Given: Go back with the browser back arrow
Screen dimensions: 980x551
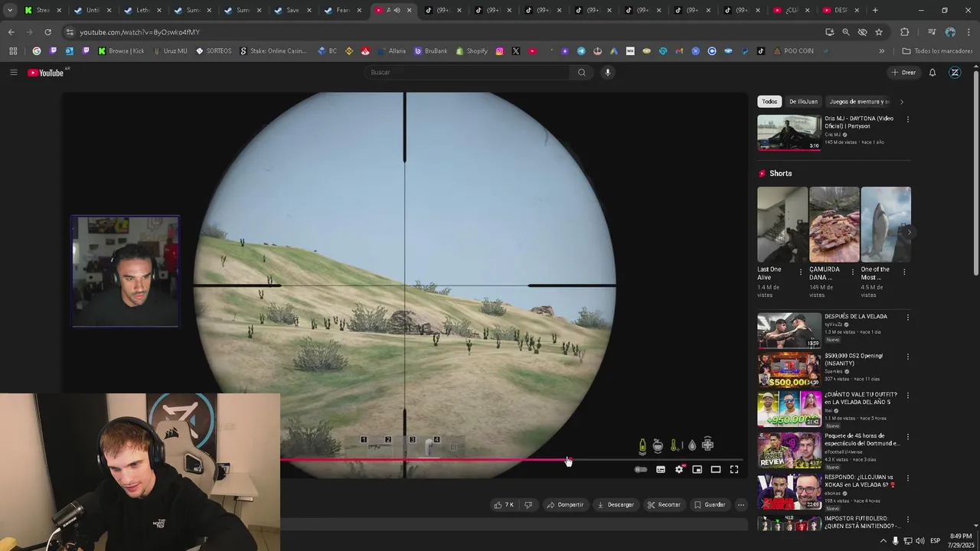Looking at the screenshot, I should pyautogui.click(x=11, y=32).
